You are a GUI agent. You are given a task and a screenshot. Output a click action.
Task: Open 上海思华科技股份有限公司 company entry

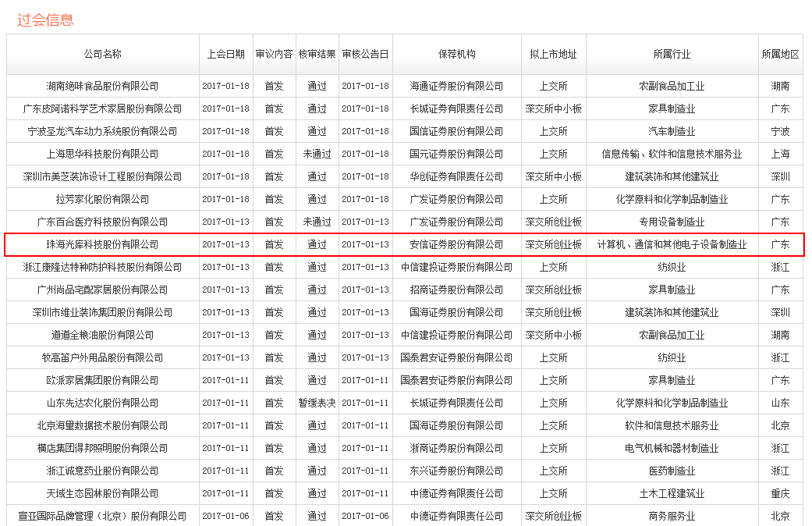point(102,154)
